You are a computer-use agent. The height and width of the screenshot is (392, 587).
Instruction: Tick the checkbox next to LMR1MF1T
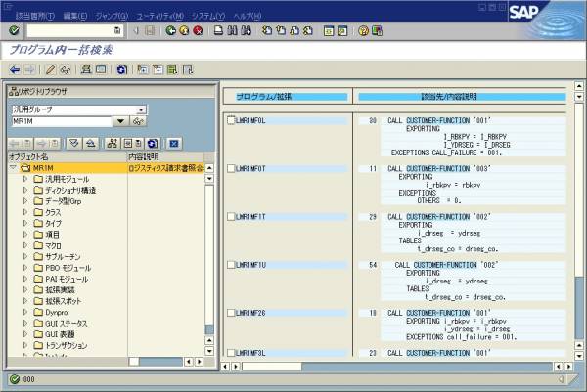point(230,216)
